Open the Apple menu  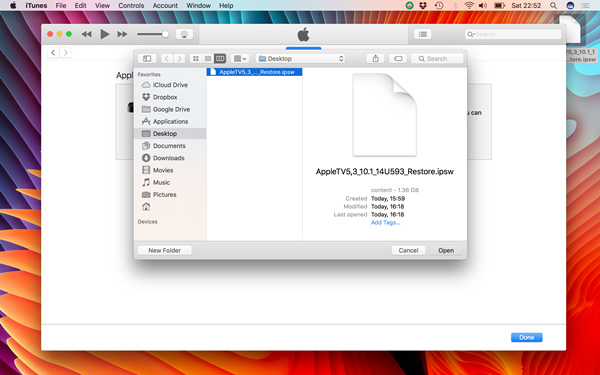tap(13, 5)
